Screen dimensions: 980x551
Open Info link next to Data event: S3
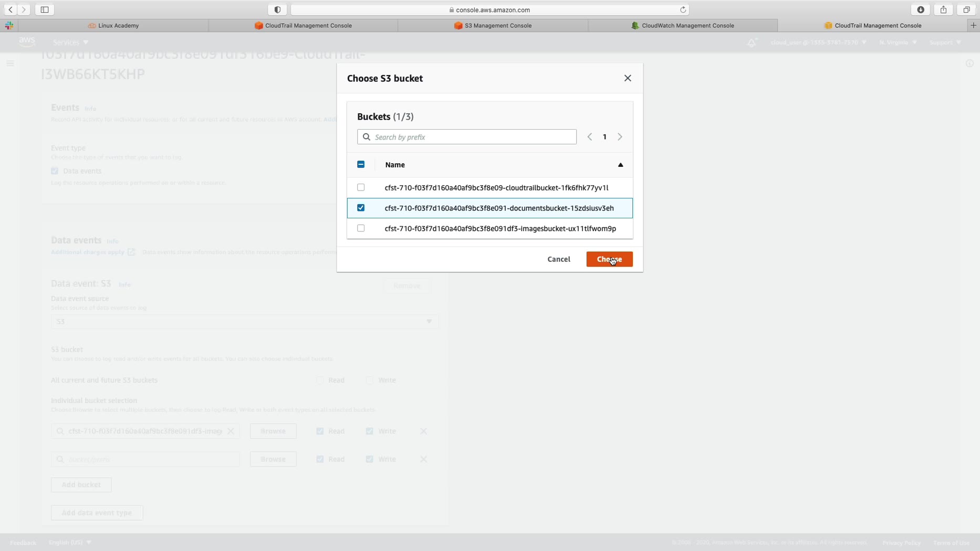click(x=124, y=284)
